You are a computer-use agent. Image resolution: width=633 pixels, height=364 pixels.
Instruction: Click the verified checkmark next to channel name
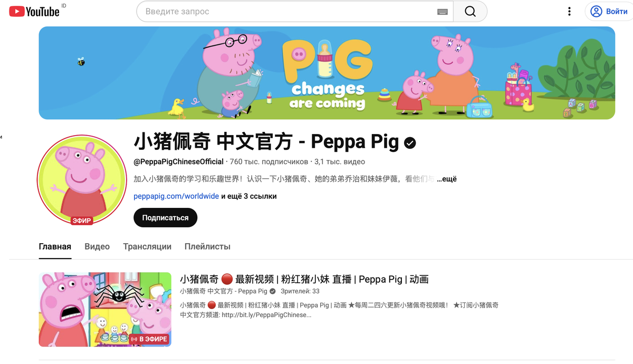(410, 142)
